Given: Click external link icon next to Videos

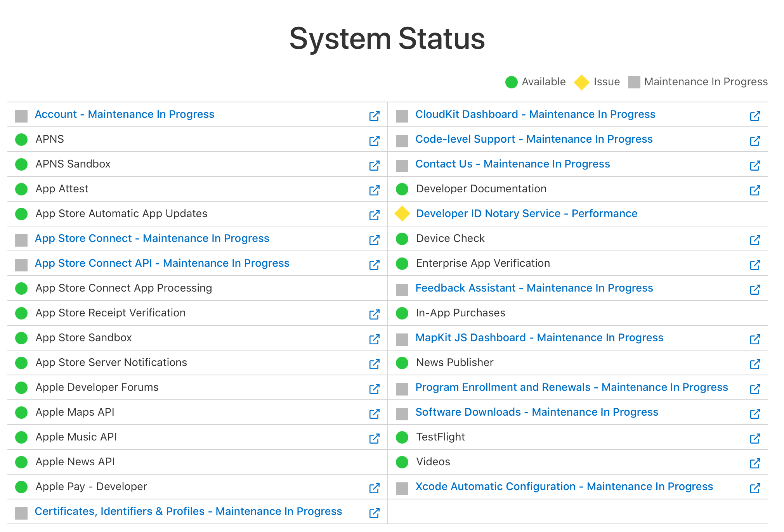Looking at the screenshot, I should 755,463.
